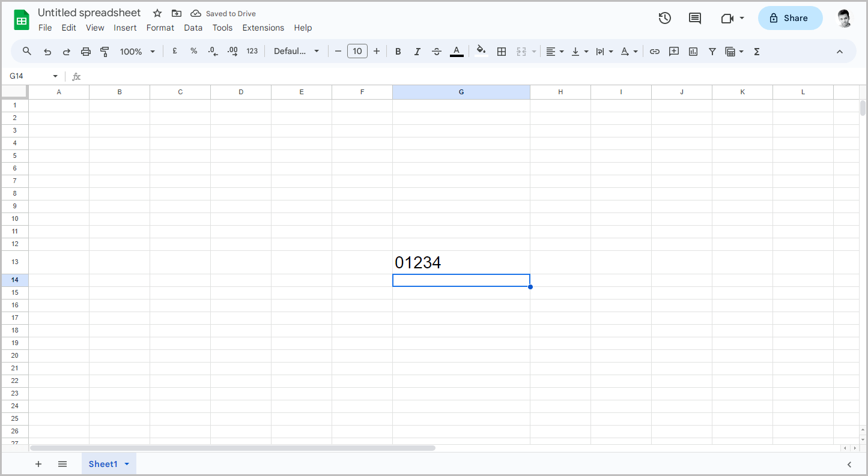Select the Sheet1 tab

[x=104, y=463]
